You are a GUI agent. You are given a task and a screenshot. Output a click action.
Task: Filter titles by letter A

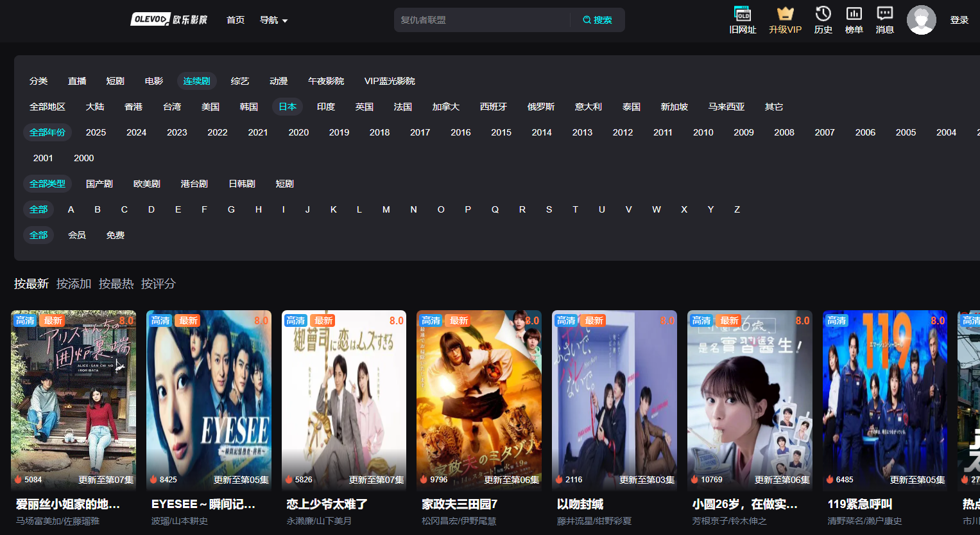tap(71, 209)
